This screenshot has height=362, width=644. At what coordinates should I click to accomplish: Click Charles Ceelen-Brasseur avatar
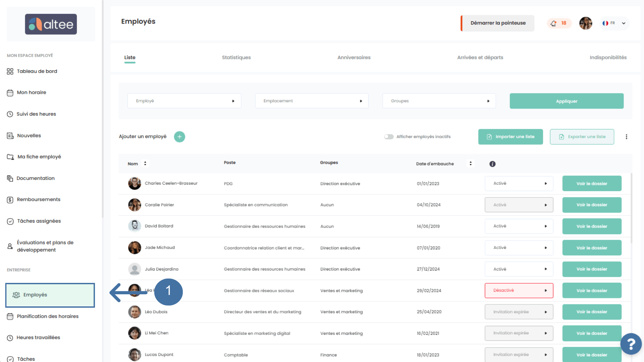[x=135, y=183]
